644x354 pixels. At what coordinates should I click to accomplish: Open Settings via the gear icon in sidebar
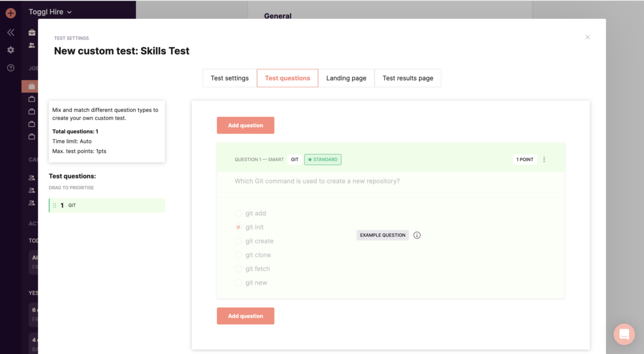click(x=10, y=50)
